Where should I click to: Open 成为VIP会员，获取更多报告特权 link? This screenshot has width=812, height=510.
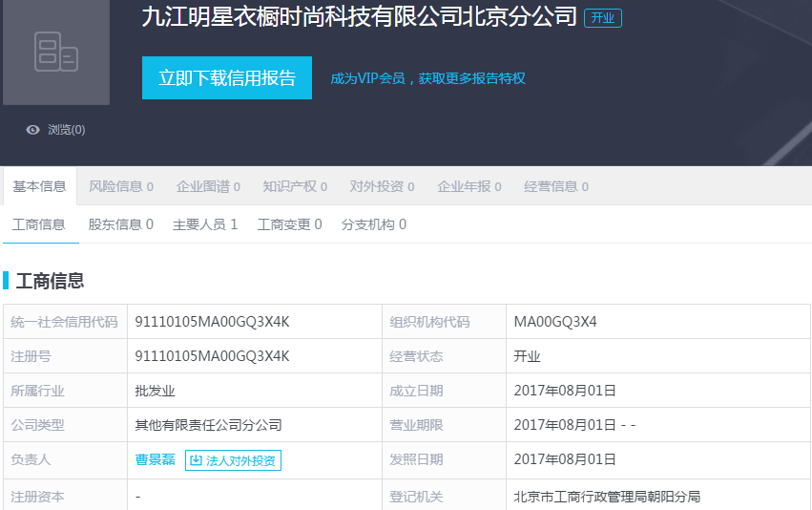coord(427,78)
